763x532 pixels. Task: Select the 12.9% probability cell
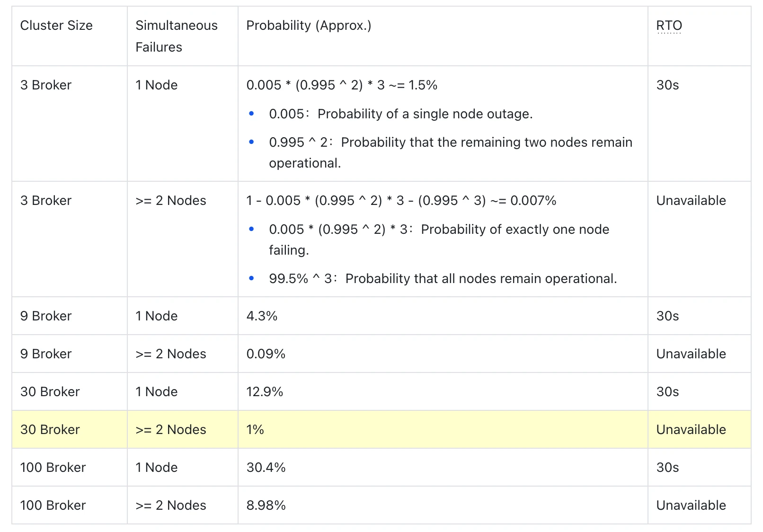(265, 392)
